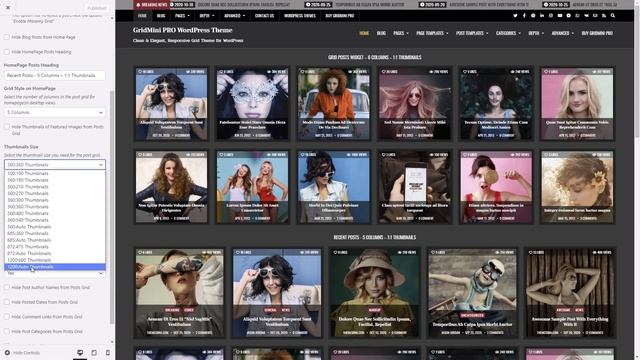This screenshot has height=360, width=640.
Task: Open the Yes dropdown below thumbnail list
Action: (x=54, y=273)
